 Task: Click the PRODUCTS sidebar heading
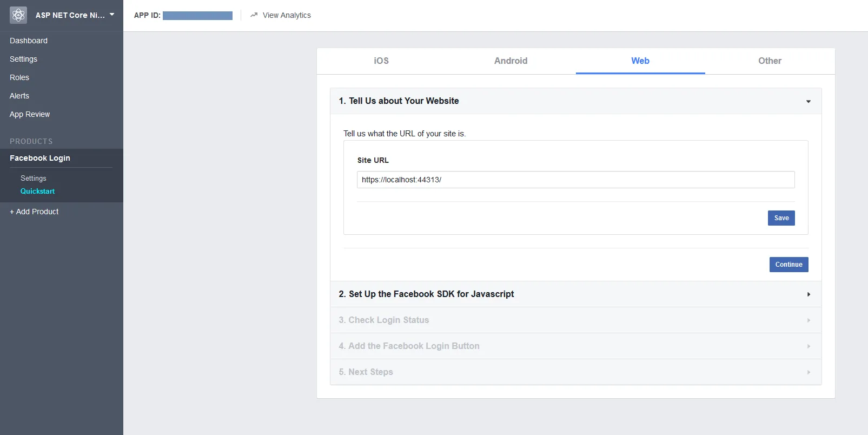tap(31, 141)
